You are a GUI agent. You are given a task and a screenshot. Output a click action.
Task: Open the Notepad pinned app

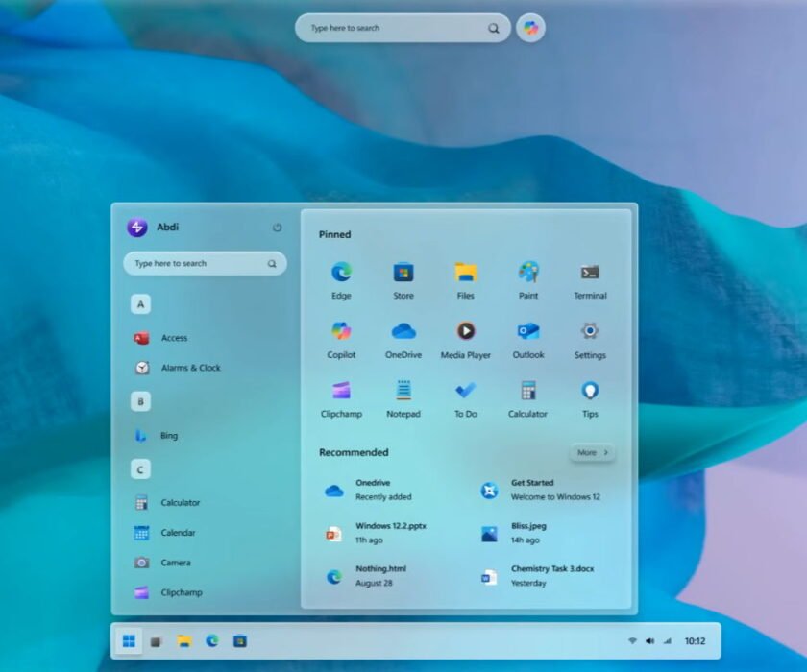403,398
